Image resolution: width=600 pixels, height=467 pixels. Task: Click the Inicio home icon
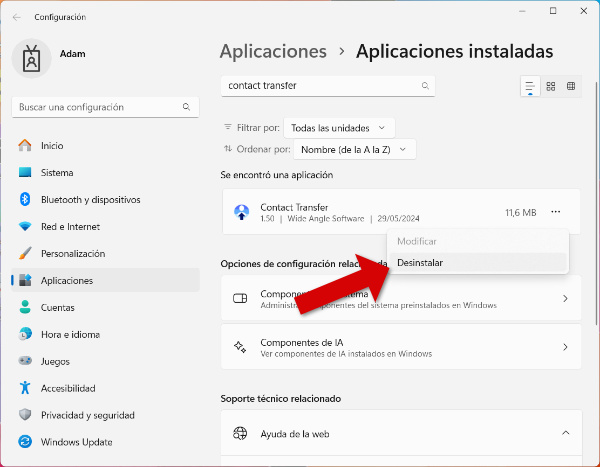pos(25,145)
